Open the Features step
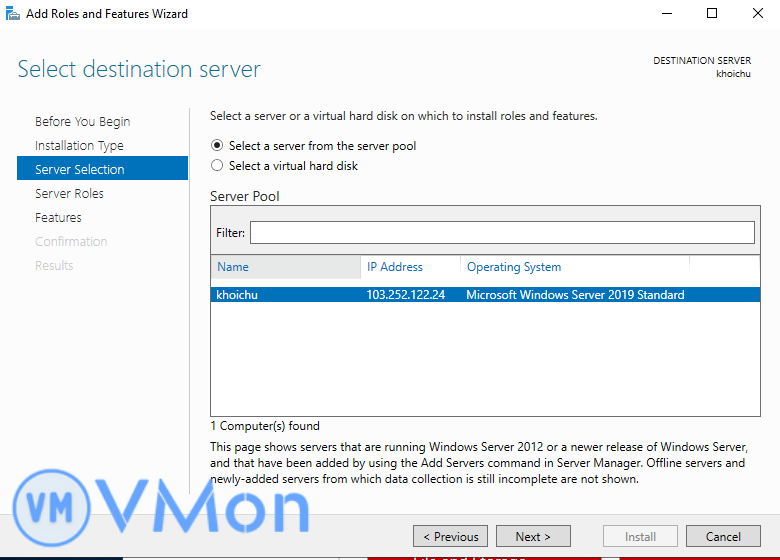This screenshot has width=780, height=560. pos(58,218)
